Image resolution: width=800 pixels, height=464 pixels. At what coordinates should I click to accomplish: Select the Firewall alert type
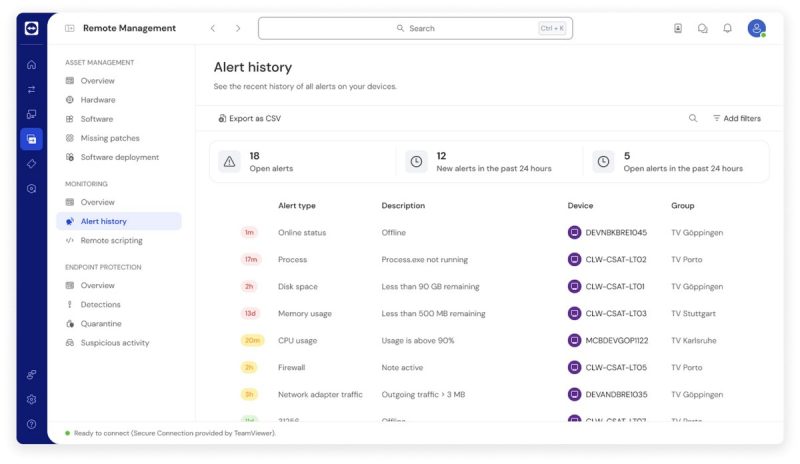click(x=291, y=368)
